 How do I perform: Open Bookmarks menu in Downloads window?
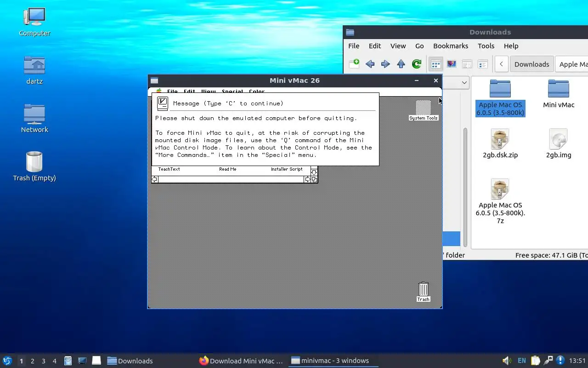(x=451, y=46)
